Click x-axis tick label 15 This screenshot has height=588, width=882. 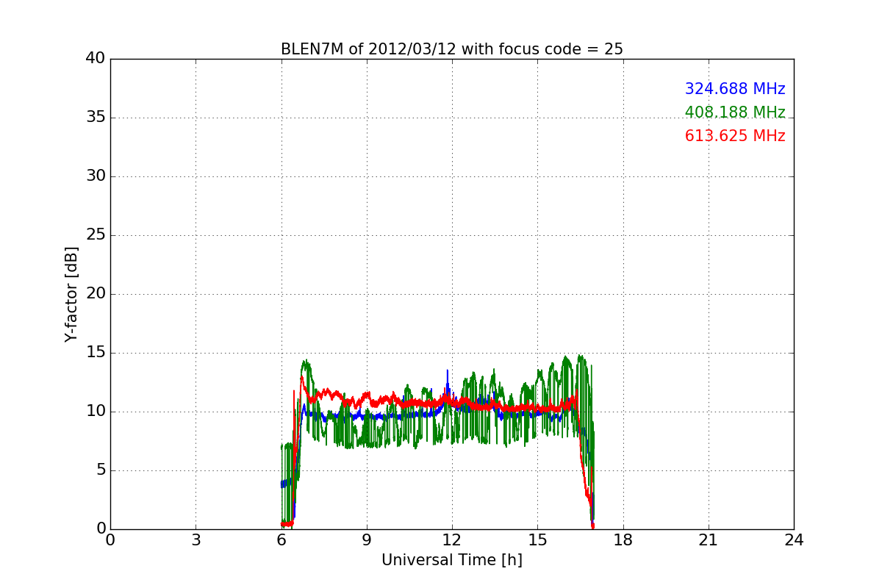pyautogui.click(x=537, y=540)
